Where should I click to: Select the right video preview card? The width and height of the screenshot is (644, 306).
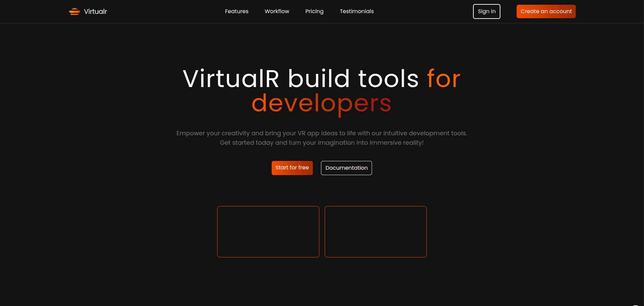pyautogui.click(x=375, y=232)
